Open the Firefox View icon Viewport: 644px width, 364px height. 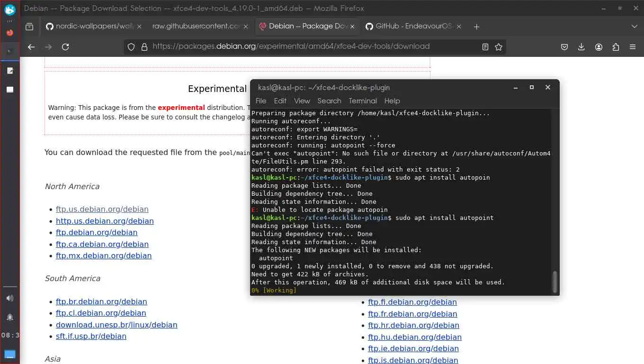29,27
